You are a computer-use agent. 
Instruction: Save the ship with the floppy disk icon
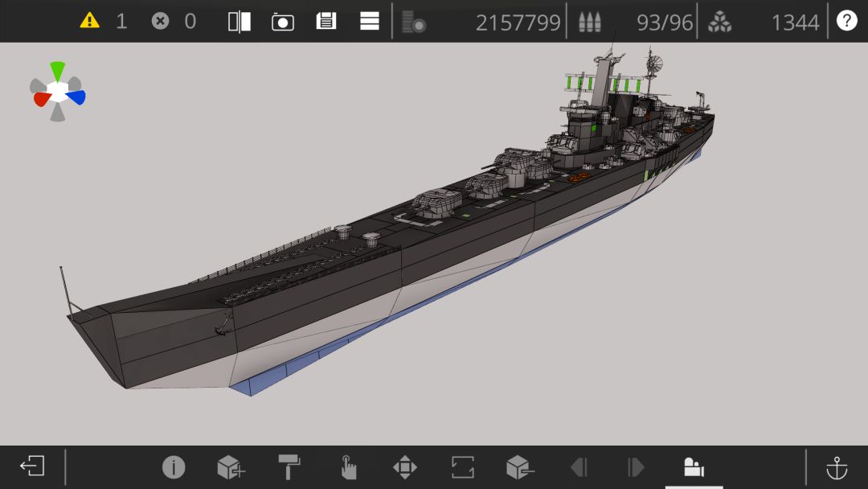326,22
